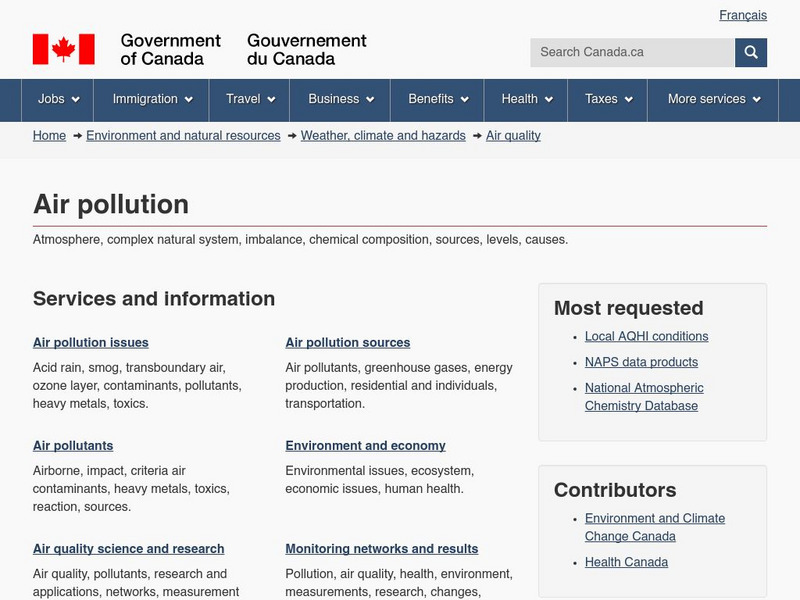Open the Health navigation menu
Viewport: 800px width, 600px height.
pyautogui.click(x=526, y=99)
